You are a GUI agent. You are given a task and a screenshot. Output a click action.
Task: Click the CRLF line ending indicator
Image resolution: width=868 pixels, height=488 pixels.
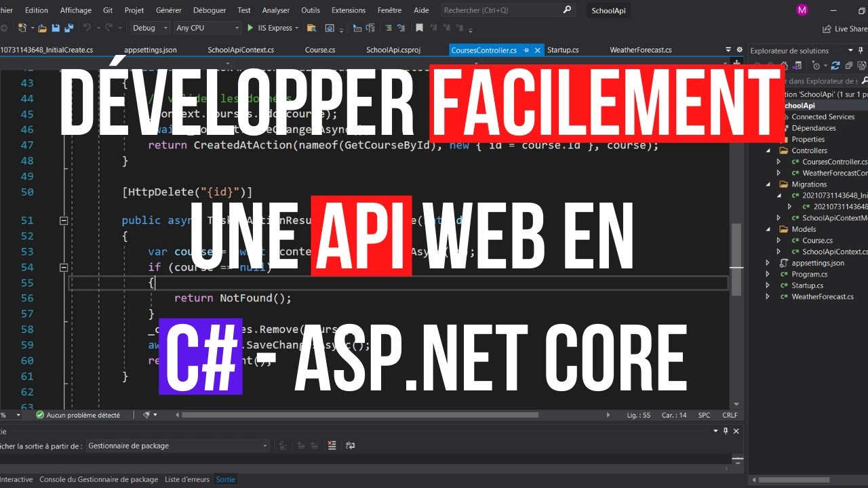[x=730, y=415]
